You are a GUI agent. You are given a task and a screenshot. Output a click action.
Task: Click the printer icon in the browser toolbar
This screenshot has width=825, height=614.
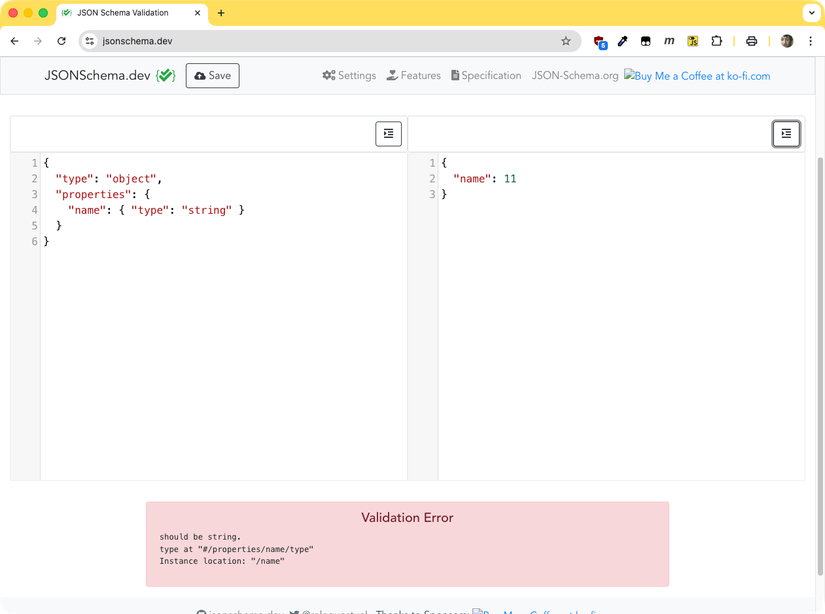[751, 41]
